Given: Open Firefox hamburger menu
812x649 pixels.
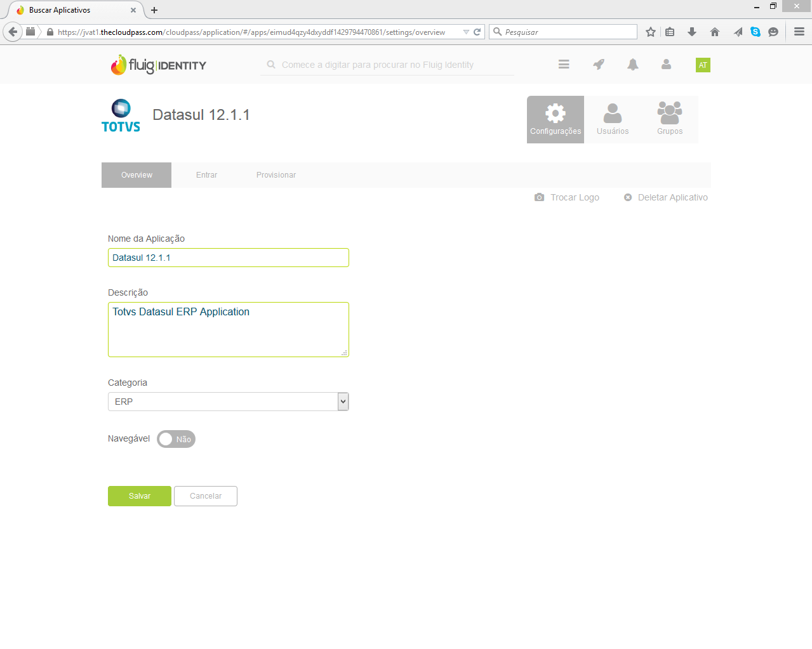Looking at the screenshot, I should 799,32.
